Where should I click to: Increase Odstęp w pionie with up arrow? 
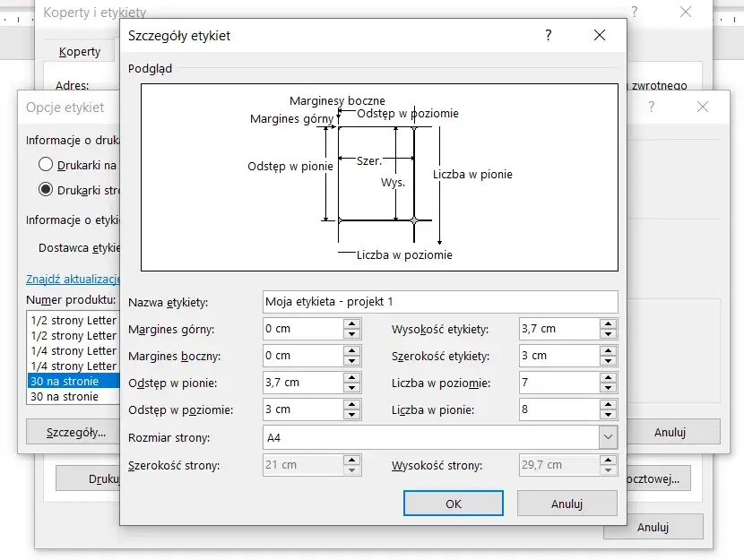point(351,378)
